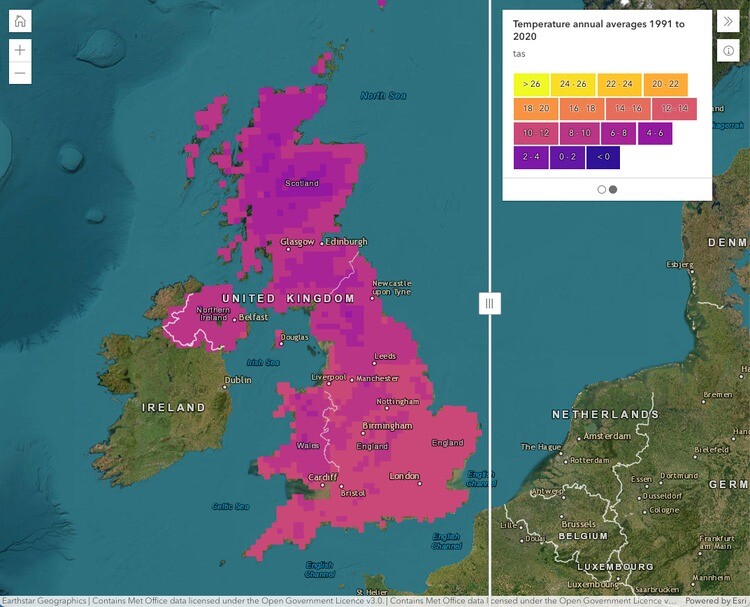The image size is (750, 607).
Task: Select the first legend page dot
Action: (601, 189)
